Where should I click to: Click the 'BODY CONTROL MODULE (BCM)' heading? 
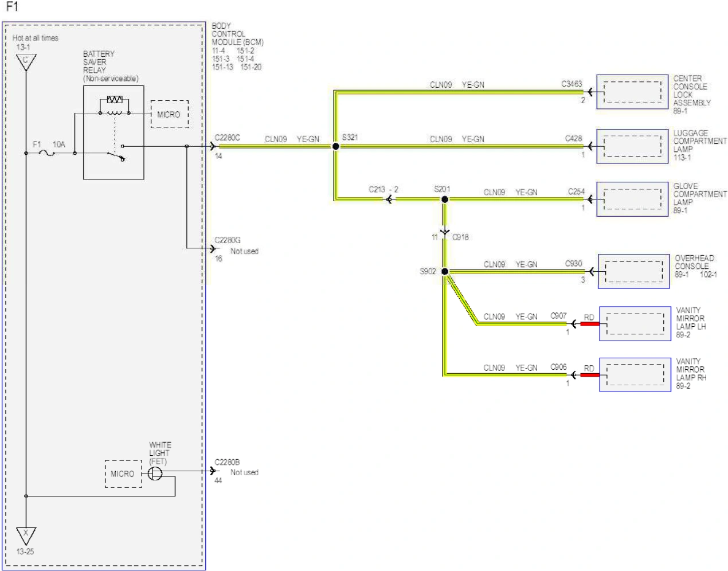pyautogui.click(x=237, y=34)
